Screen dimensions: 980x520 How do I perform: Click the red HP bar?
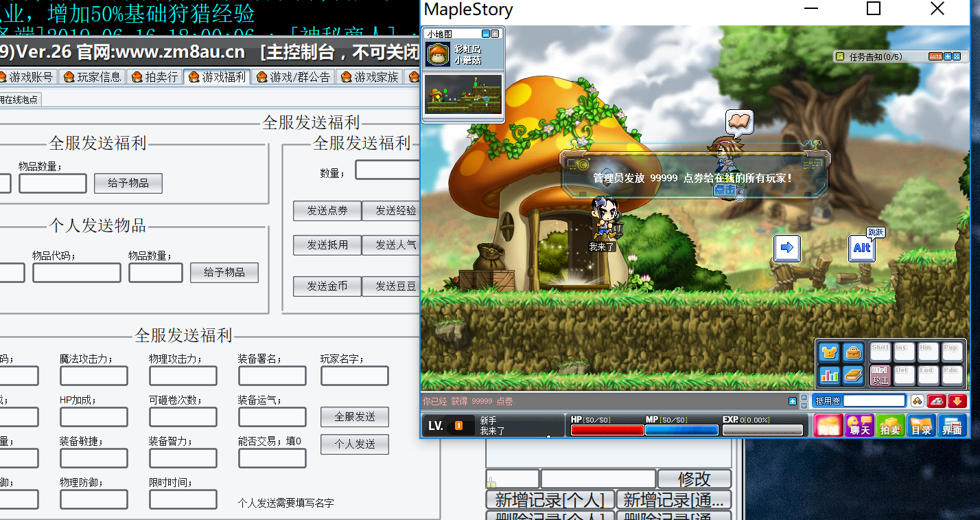tap(607, 430)
